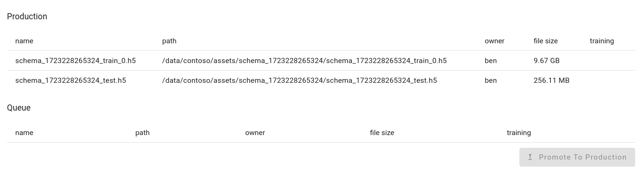644x184 pixels.
Task: Click the Queue table name header
Action: [x=24, y=133]
